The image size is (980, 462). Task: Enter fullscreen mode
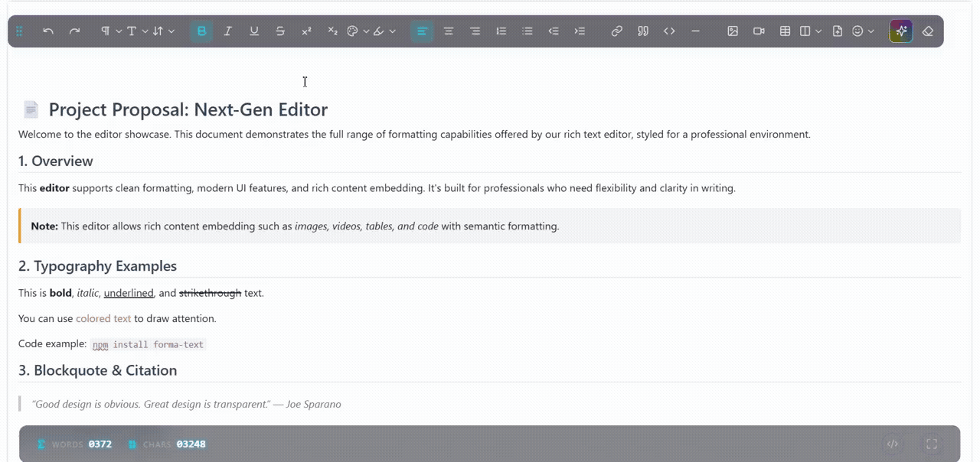coord(932,444)
